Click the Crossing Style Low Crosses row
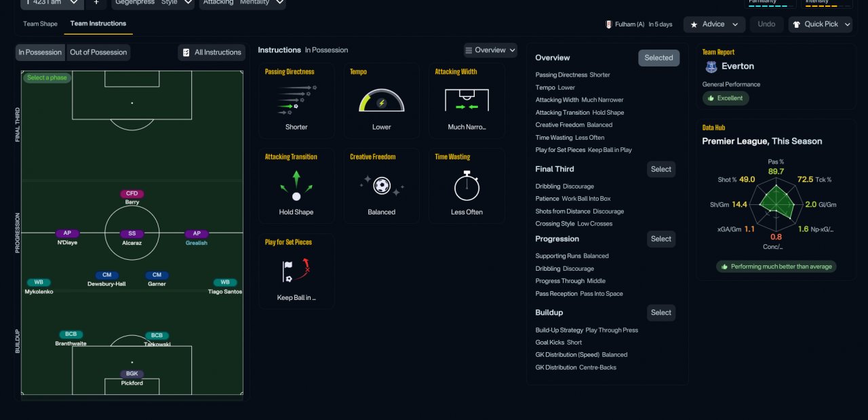 pos(574,223)
